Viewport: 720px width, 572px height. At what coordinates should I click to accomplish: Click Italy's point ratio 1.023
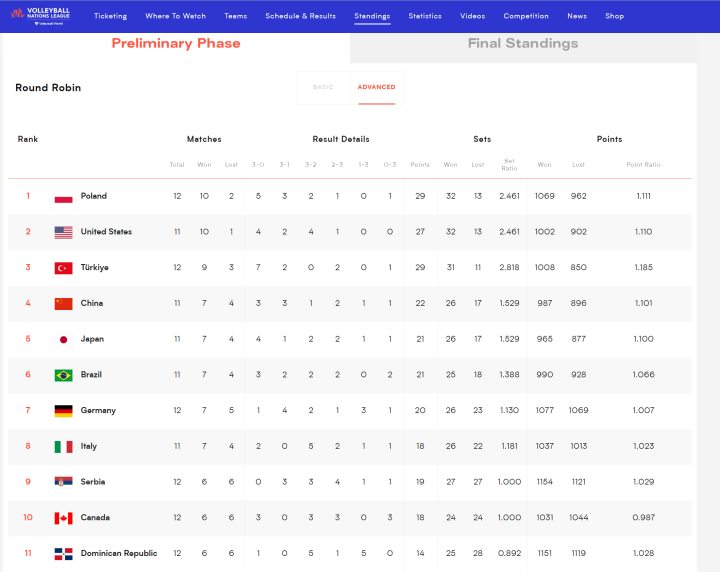[643, 446]
